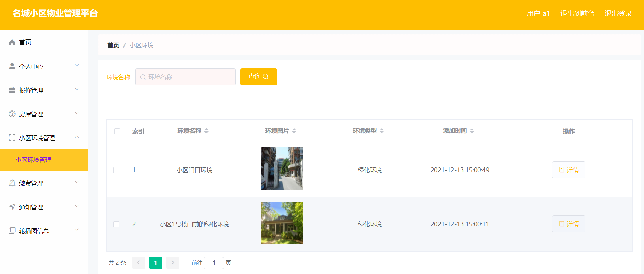Click the 绿化环境 type cell in row 2
Viewport: 644px width, 274px height.
tap(370, 224)
